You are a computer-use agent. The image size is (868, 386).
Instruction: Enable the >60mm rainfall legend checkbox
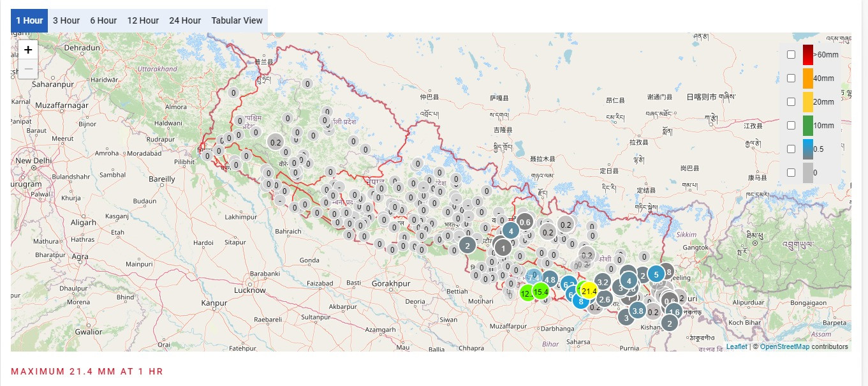[x=791, y=55]
